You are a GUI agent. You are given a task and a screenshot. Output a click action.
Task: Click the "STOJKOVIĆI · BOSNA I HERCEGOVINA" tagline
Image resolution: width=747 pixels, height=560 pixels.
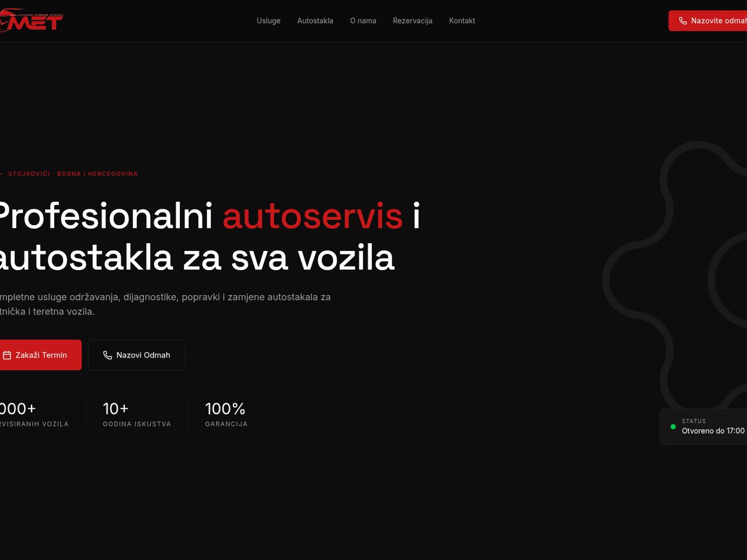(73, 174)
